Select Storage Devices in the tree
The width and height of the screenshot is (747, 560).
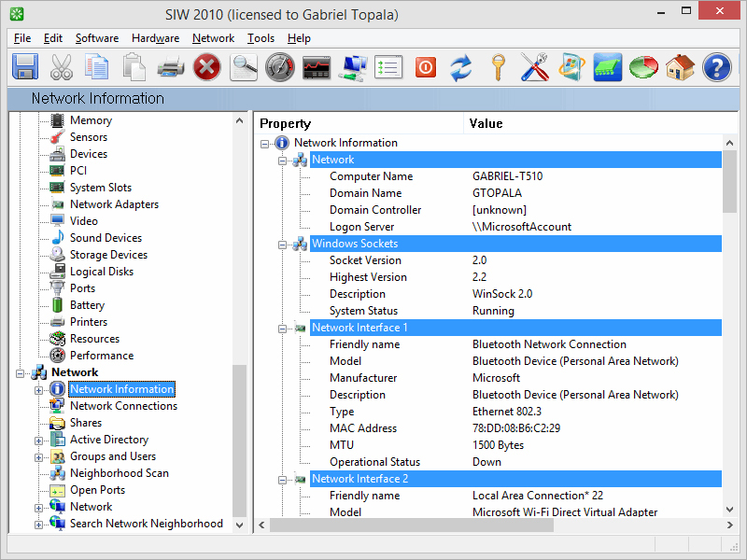(x=108, y=255)
